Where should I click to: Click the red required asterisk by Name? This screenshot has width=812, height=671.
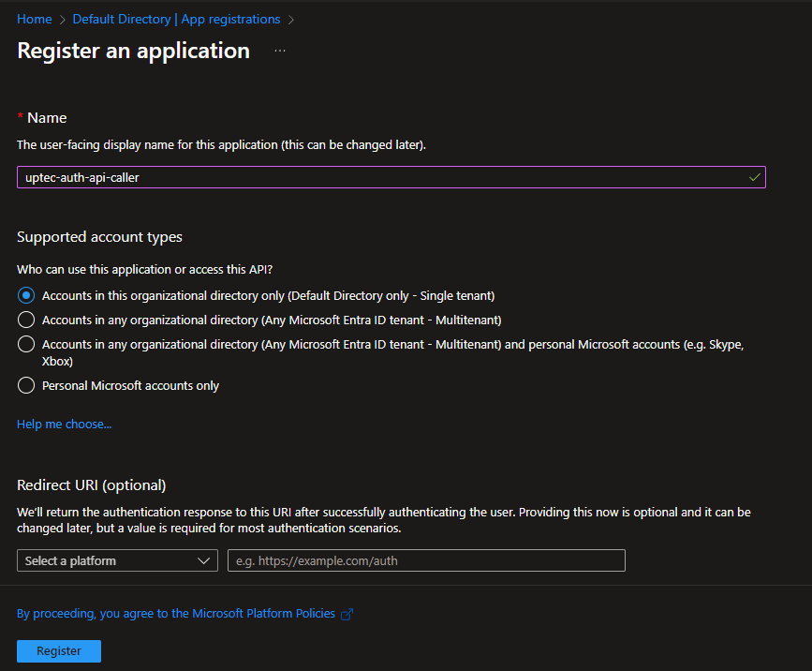[21, 117]
